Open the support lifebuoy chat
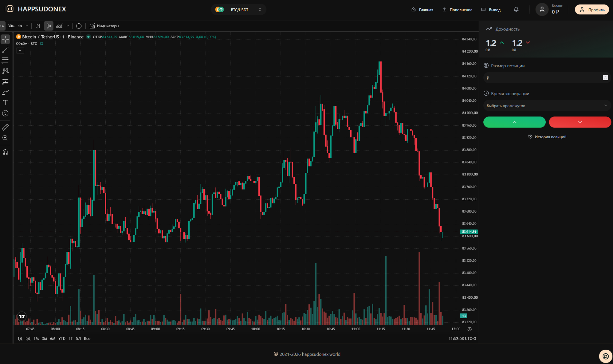Screen dimensions: 613x364 click(x=606, y=356)
